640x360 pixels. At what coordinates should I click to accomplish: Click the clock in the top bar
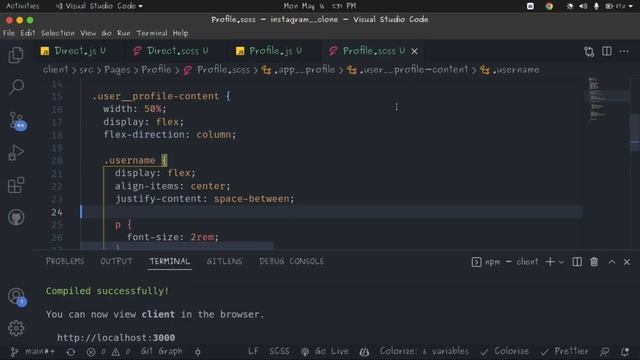[320, 6]
